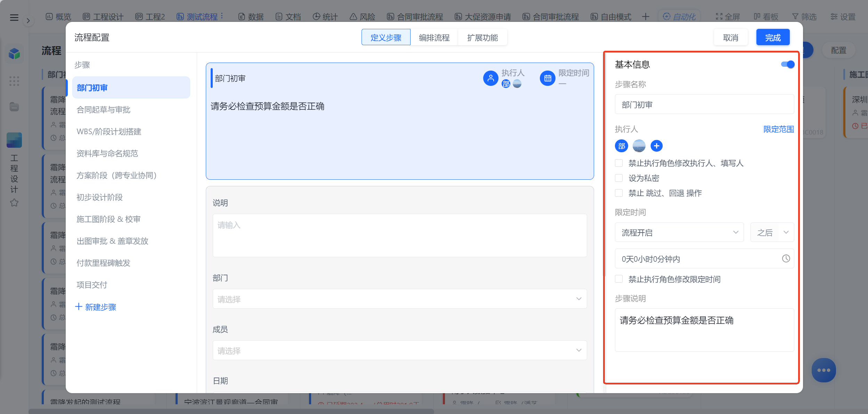868x414 pixels.
Task: Click the 步骤说明 text area
Action: (x=704, y=330)
